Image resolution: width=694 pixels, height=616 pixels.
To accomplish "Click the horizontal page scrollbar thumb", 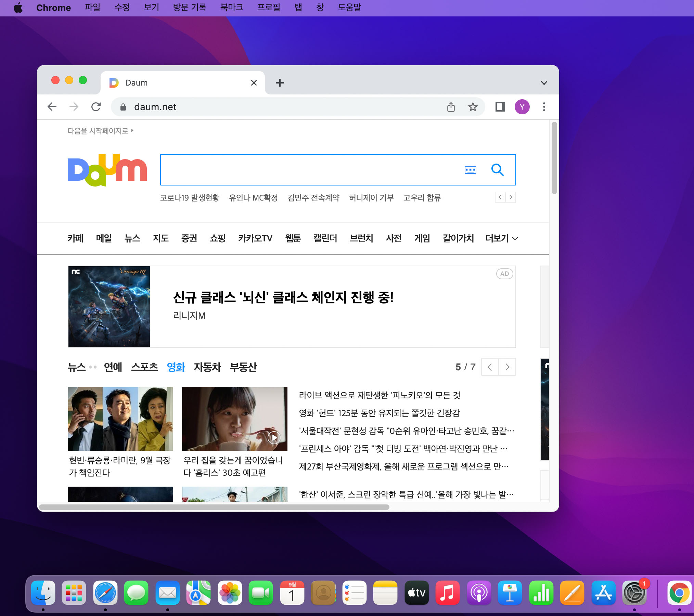I will tap(214, 507).
